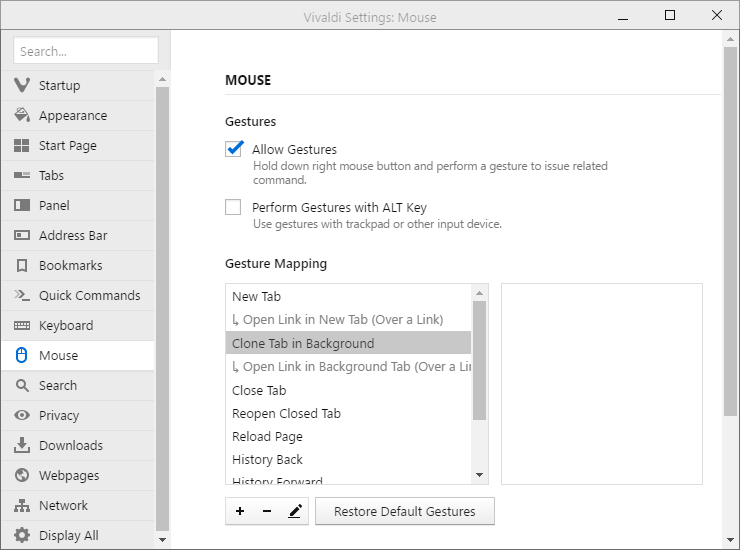Open Network settings label
740x550 pixels.
tap(63, 505)
